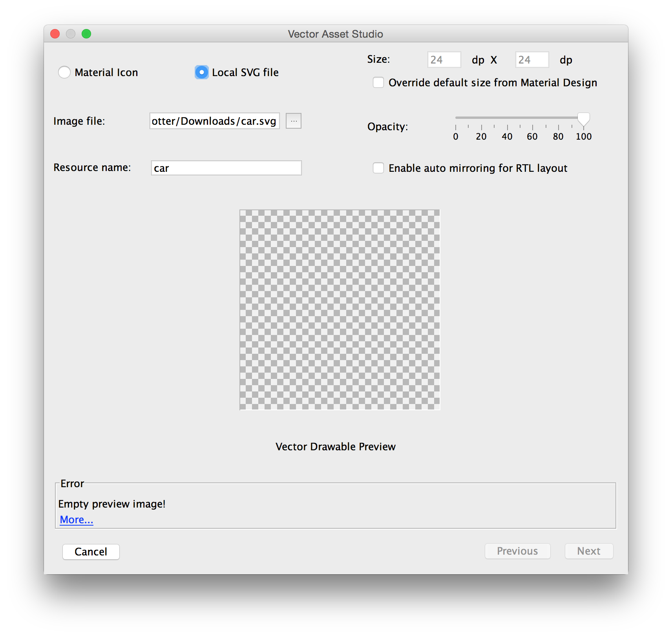Click the Previous button
Viewport: 672px width, 637px height.
[518, 551]
